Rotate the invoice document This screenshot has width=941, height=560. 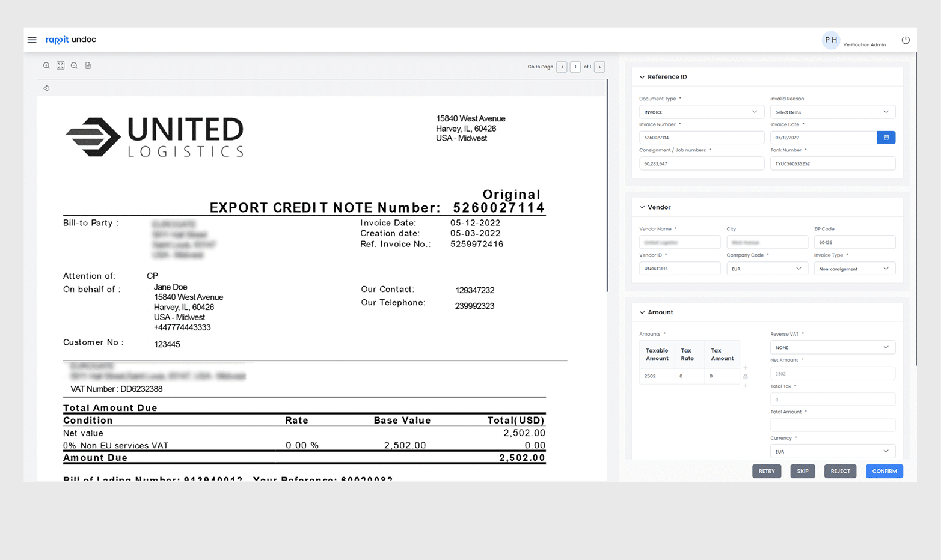[x=46, y=88]
